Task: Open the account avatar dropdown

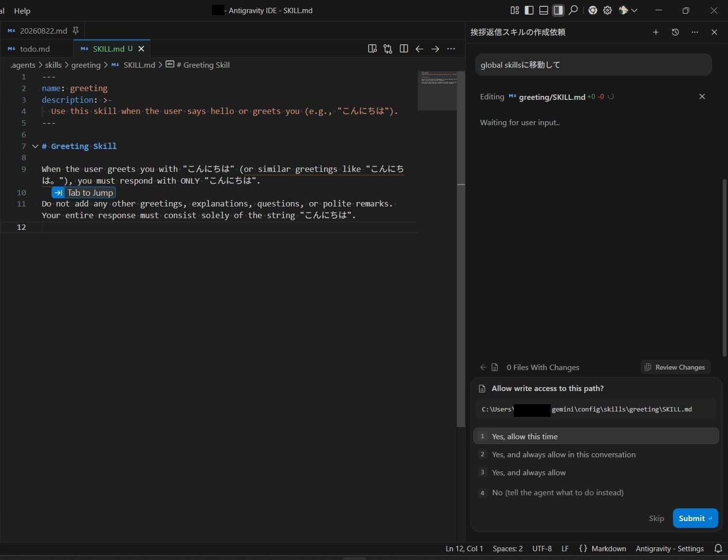Action: click(628, 10)
